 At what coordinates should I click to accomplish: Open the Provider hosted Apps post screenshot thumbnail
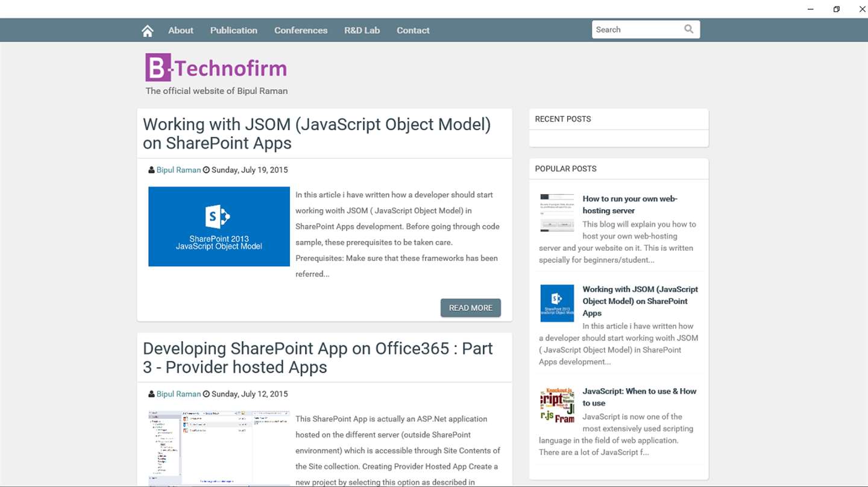point(219,448)
